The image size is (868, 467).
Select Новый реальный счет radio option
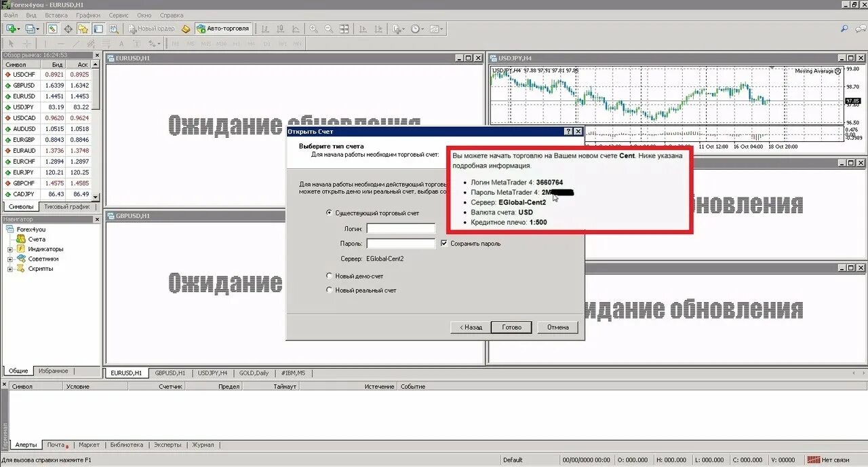click(x=330, y=290)
